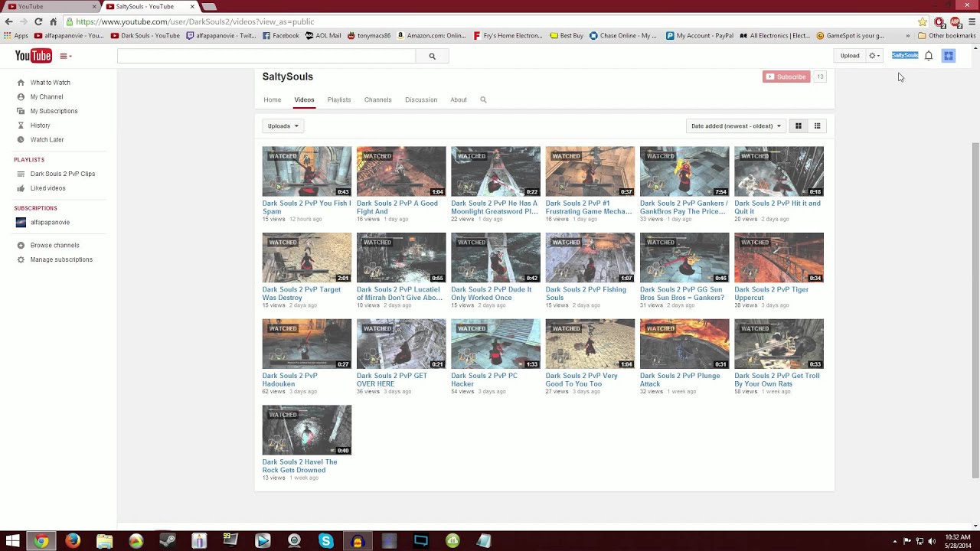Switch to list view layout

click(x=817, y=126)
